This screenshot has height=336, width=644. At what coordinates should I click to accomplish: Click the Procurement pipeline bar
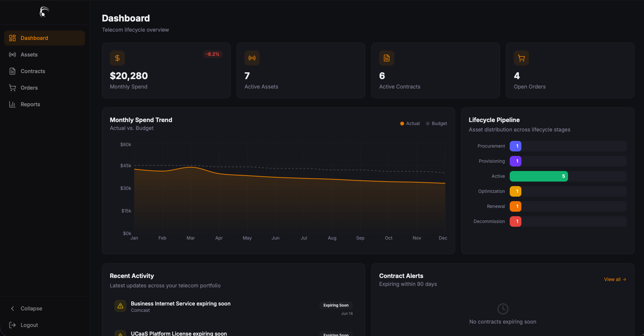(515, 146)
